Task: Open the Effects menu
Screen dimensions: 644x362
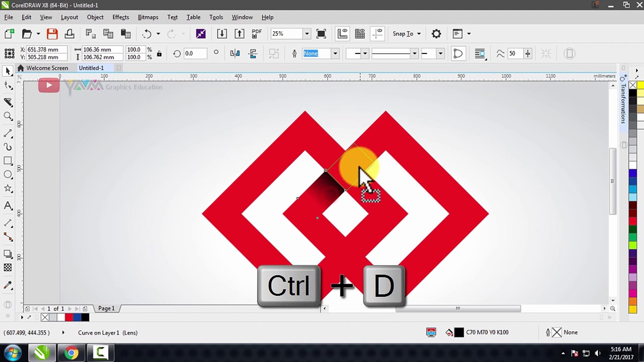Action: [120, 17]
